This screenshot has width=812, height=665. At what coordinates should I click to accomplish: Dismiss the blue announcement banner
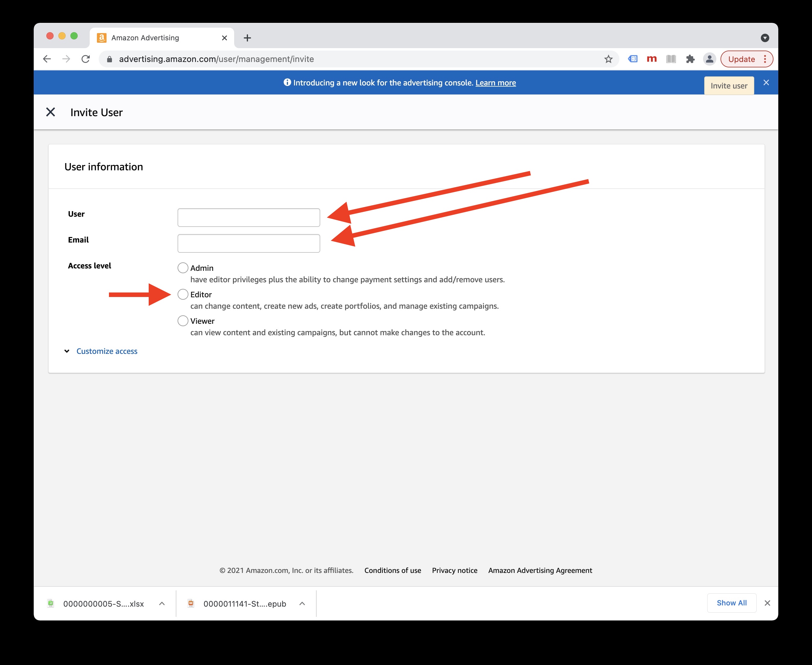pos(766,82)
